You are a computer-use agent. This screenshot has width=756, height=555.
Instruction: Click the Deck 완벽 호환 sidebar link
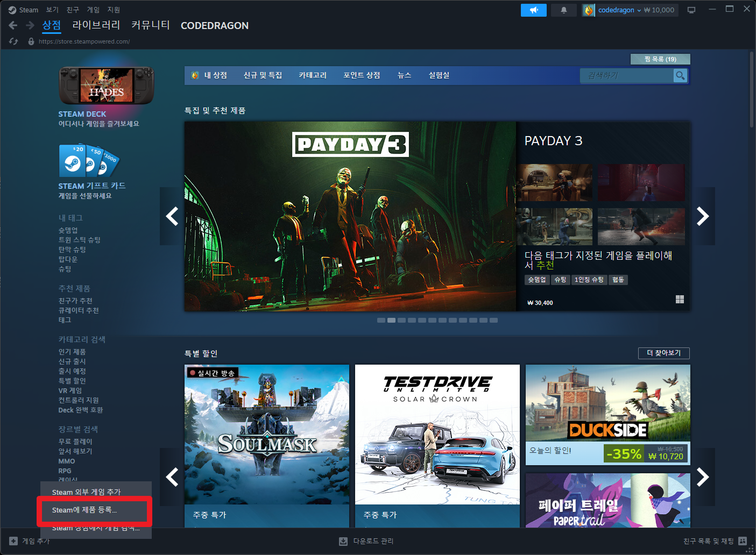pos(81,410)
